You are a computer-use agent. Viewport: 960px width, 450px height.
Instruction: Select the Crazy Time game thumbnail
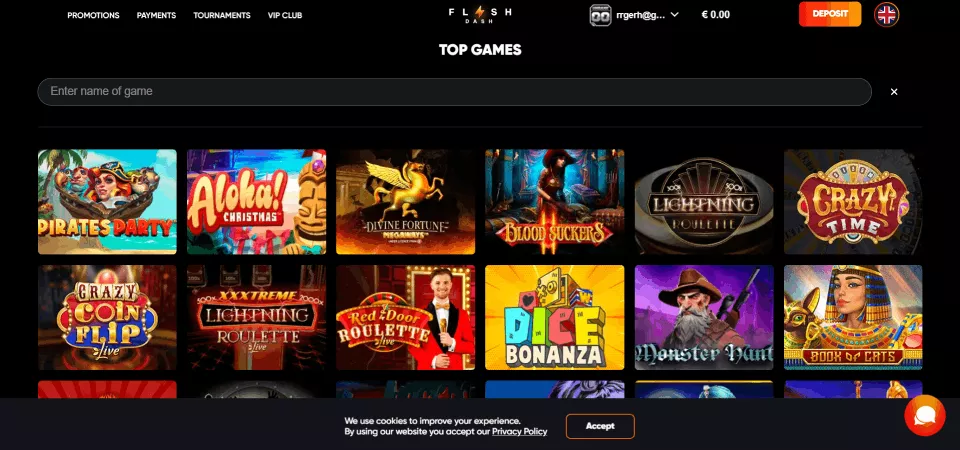(853, 201)
